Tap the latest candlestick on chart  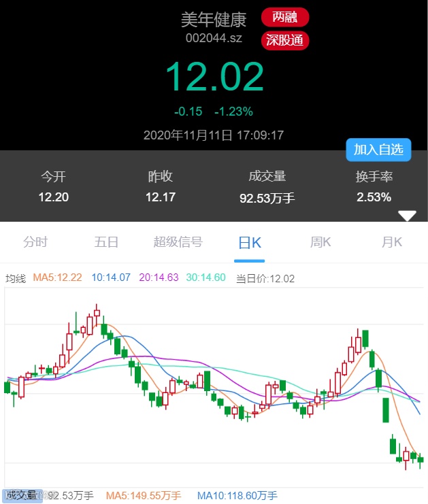[421, 460]
